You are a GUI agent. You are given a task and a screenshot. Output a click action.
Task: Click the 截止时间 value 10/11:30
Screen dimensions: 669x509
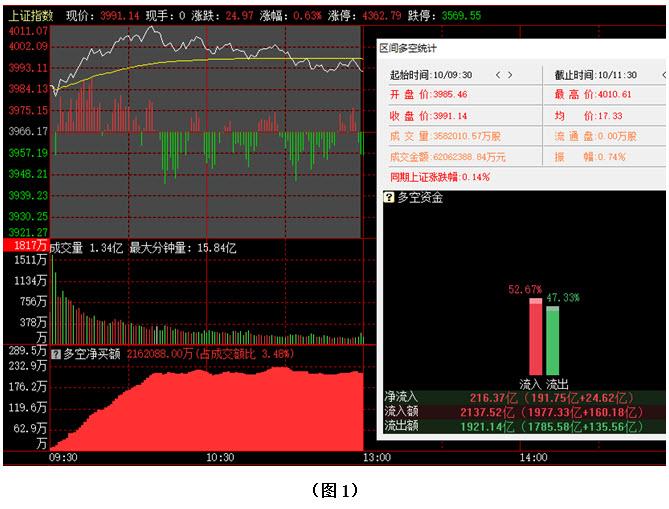pos(619,75)
